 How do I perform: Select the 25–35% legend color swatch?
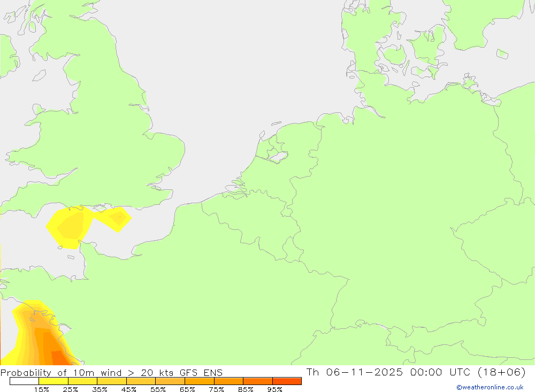[x=82, y=381]
